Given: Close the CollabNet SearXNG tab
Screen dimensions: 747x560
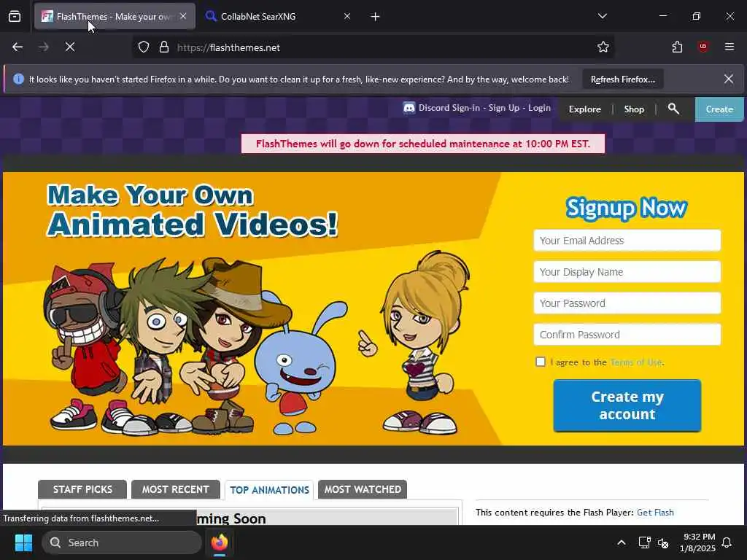Looking at the screenshot, I should [347, 16].
